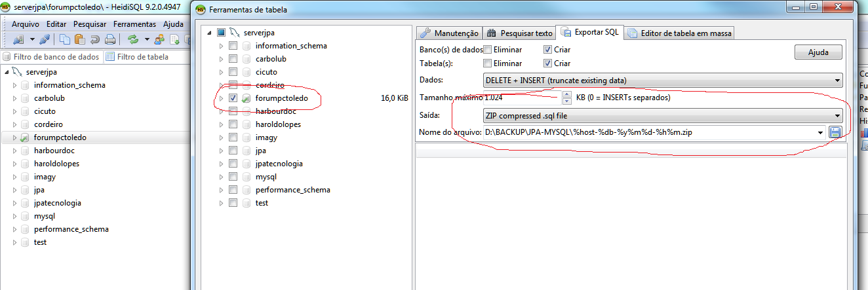The width and height of the screenshot is (868, 290).
Task: Click the green refresh icon in toolbar
Action: pos(133,39)
